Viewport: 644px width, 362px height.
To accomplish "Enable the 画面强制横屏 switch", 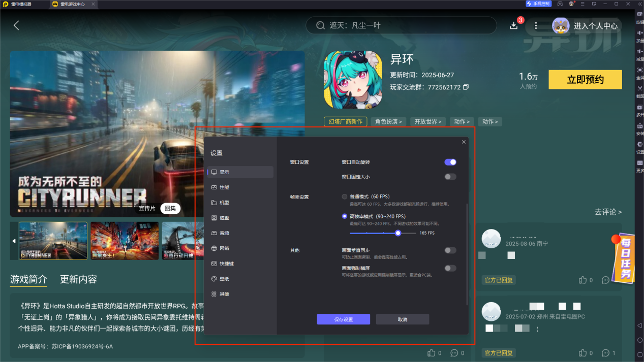I will (x=450, y=268).
